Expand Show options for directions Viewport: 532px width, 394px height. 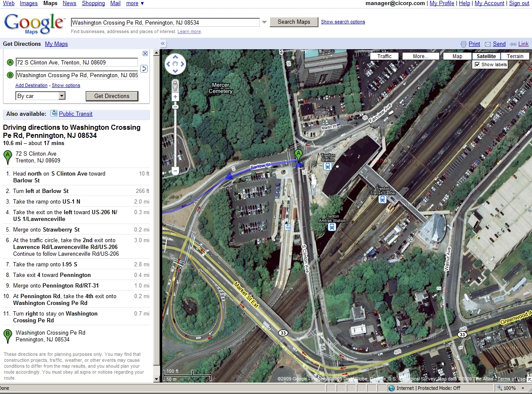tap(66, 85)
